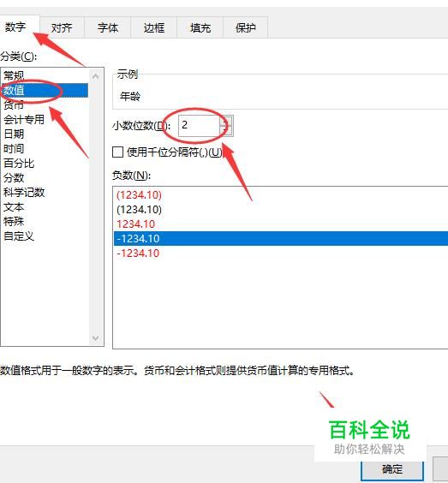Image resolution: width=448 pixels, height=483 pixels.
Task: Click the 确定 button
Action: (x=392, y=470)
